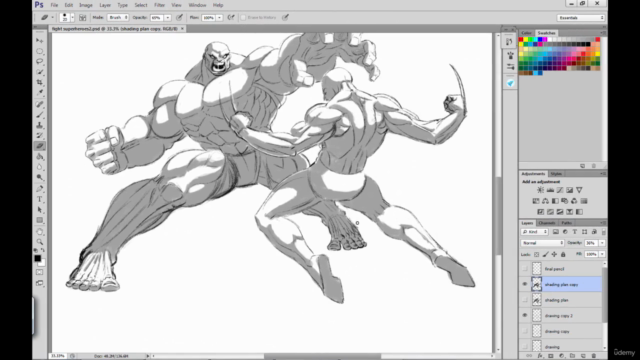Change screen mode from toolbox
Viewport: 640px width, 360px height.
tap(40, 283)
